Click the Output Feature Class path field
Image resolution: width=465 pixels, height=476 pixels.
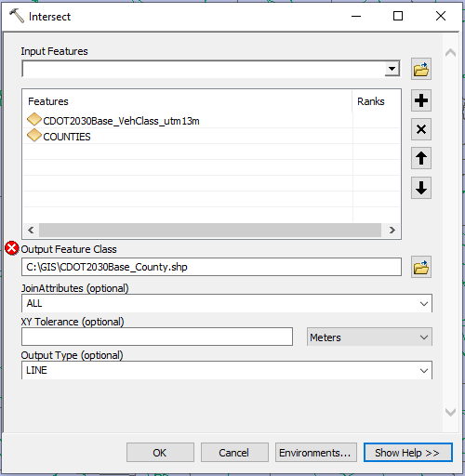coord(211,267)
